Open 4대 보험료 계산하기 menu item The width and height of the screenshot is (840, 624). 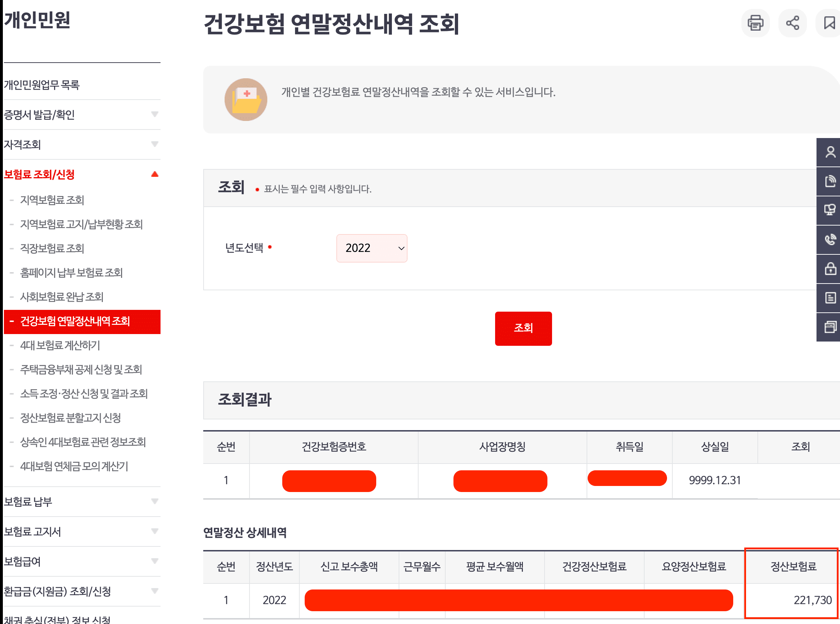60,345
